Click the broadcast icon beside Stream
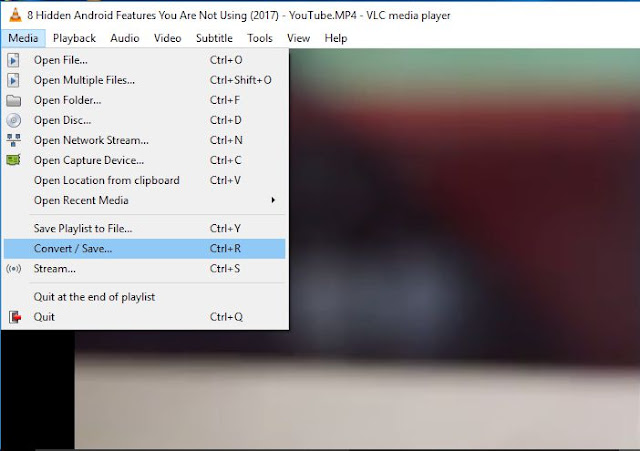 (x=13, y=269)
